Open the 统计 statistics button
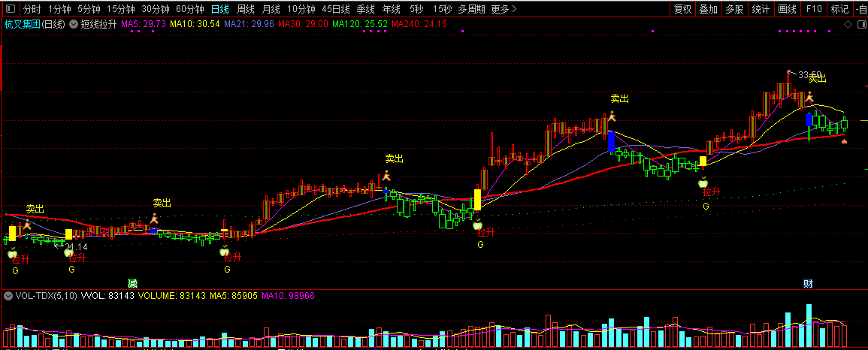868x350 pixels. tap(761, 9)
